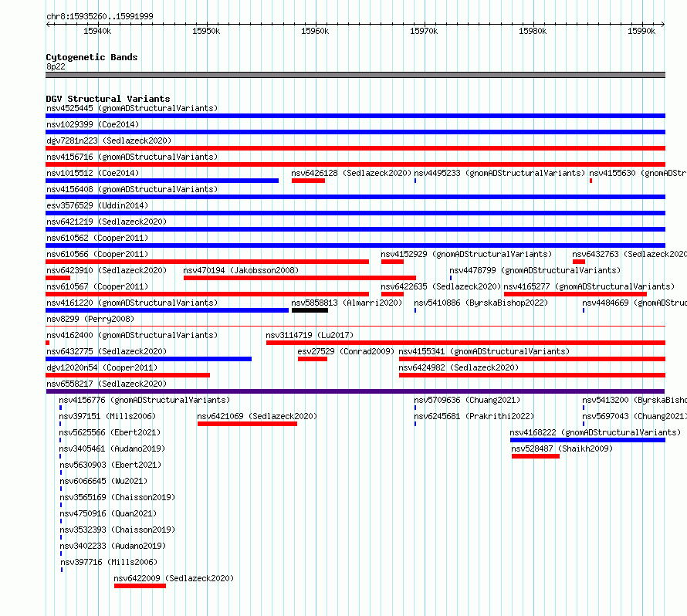The image size is (687, 616).
Task: Click the chr8:15935260..15991999 coordinates text
Action: coord(100,16)
